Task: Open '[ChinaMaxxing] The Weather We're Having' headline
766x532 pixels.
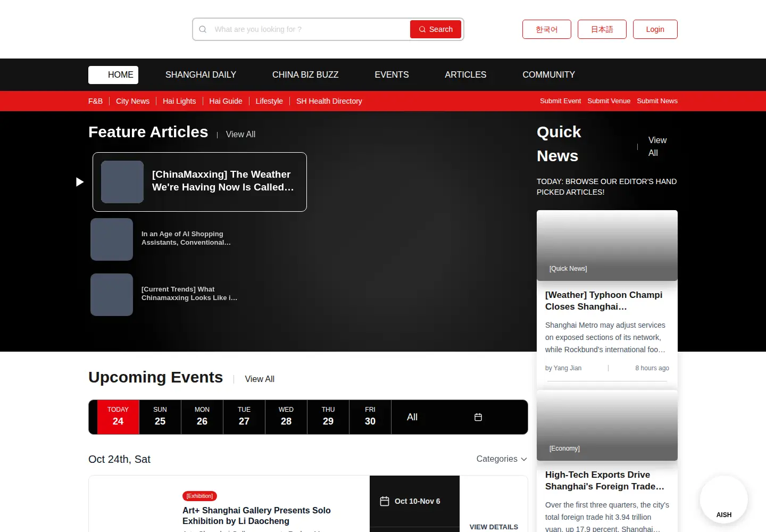Action: pos(223,181)
